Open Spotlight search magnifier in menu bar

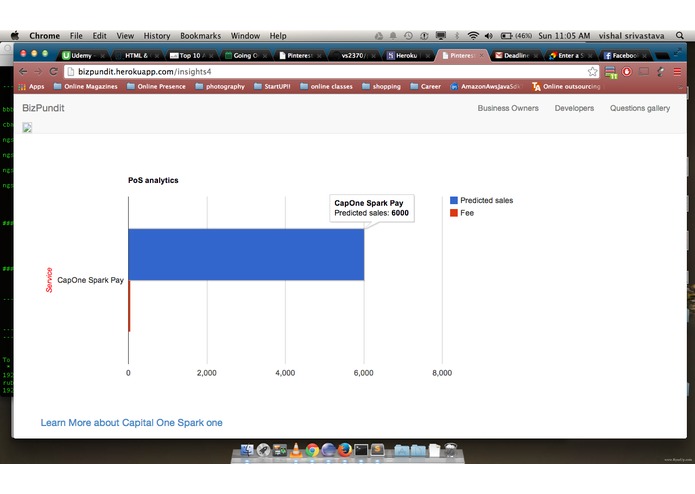coord(679,35)
